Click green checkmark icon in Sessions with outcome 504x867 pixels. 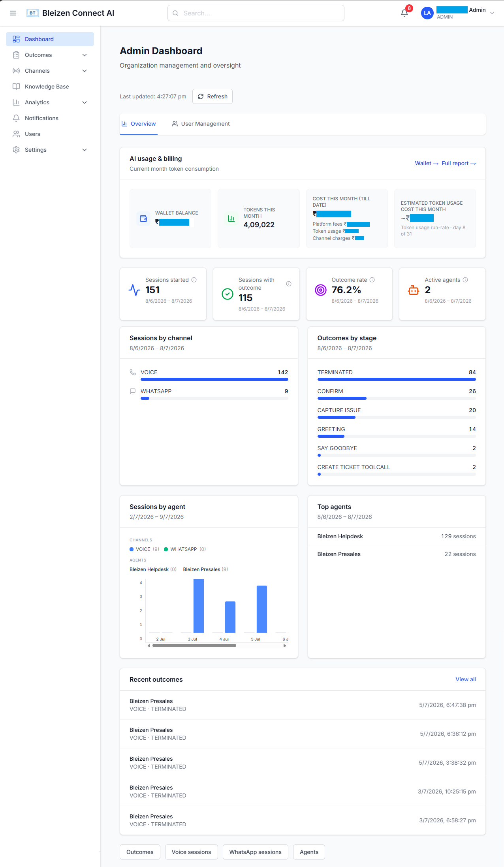(228, 294)
